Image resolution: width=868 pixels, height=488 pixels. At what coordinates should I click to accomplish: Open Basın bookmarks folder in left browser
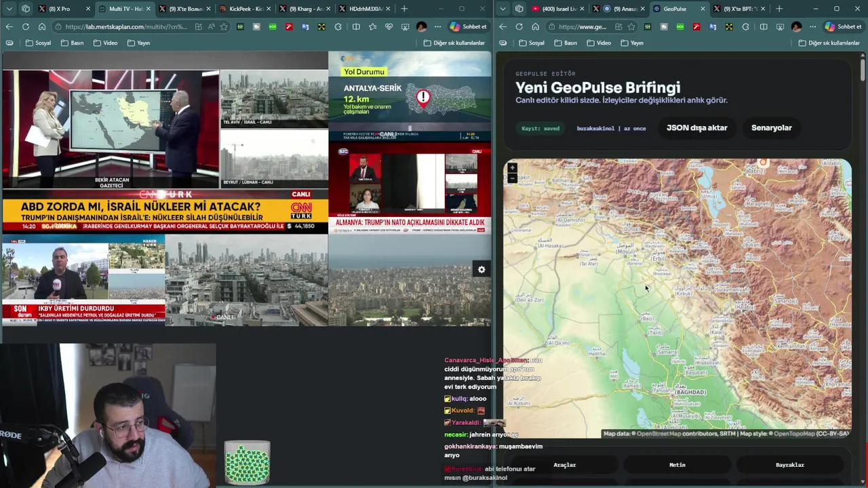pyautogui.click(x=73, y=43)
